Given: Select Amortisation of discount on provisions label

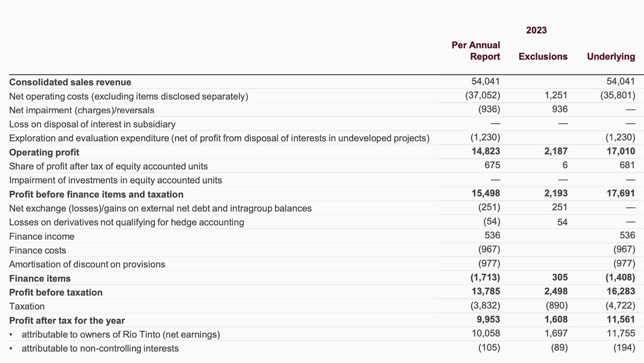Looking at the screenshot, I should 87,264.
